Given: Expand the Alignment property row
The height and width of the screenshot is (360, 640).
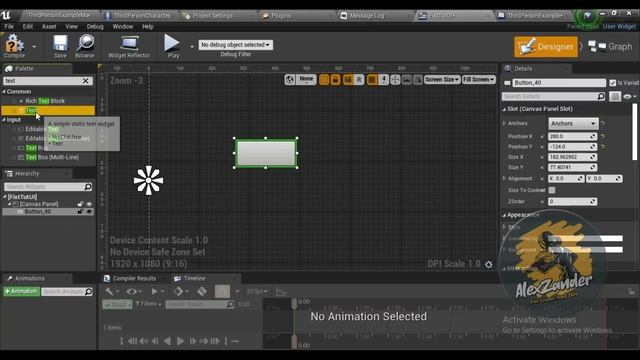Looking at the screenshot, I should pos(504,178).
